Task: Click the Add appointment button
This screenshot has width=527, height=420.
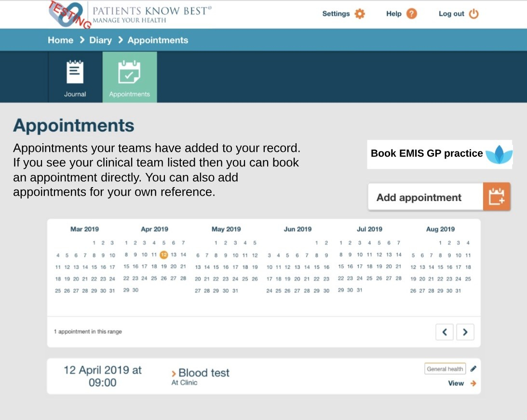Action: 419,197
